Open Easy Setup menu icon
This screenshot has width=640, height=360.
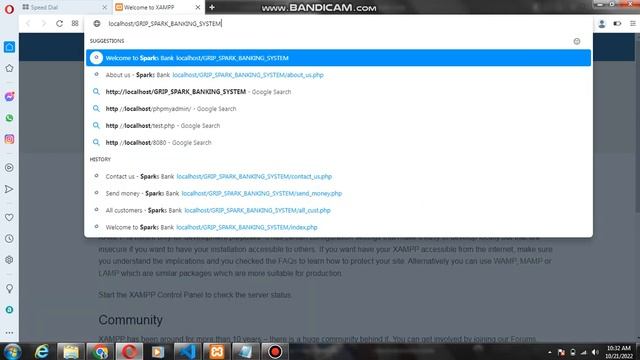coord(633,24)
